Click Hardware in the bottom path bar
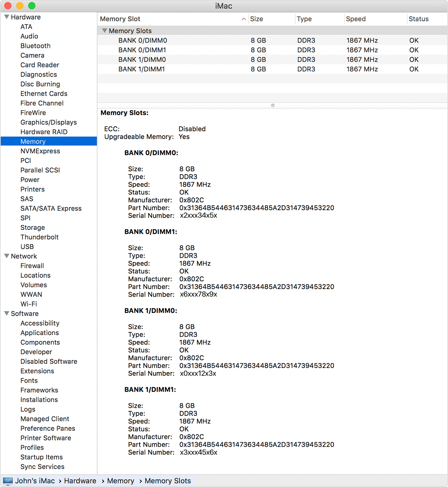This screenshot has width=448, height=487. click(80, 481)
